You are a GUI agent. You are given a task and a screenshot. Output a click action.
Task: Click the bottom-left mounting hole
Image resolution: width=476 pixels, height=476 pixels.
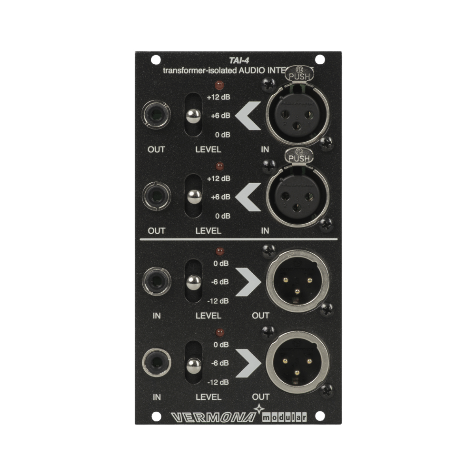[x=156, y=416]
